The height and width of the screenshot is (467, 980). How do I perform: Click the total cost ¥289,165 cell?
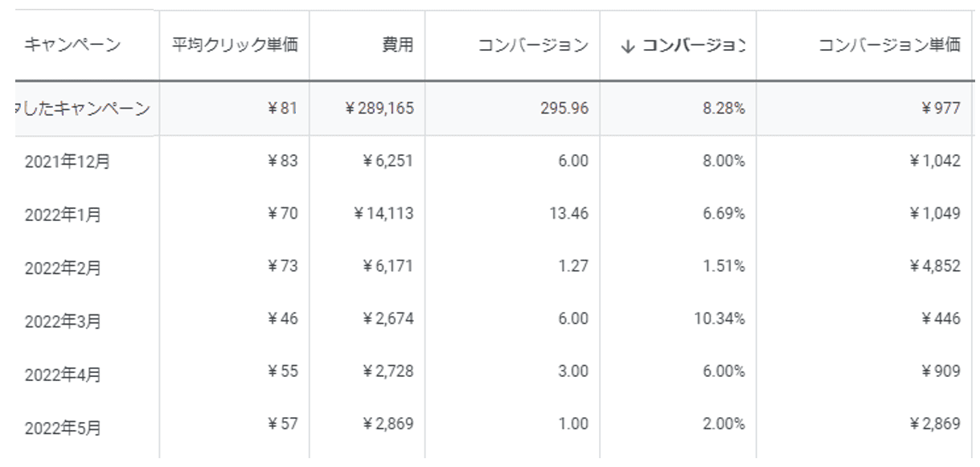tap(379, 108)
